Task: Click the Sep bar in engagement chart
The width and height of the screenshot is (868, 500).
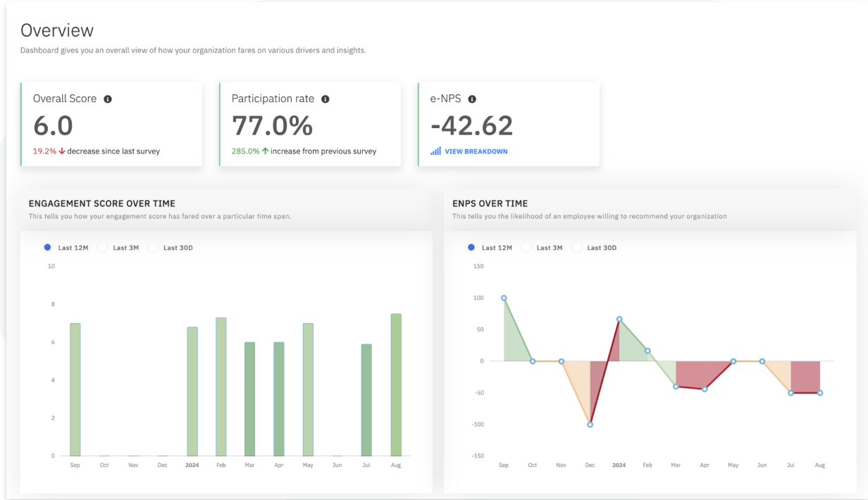Action: (x=75, y=389)
